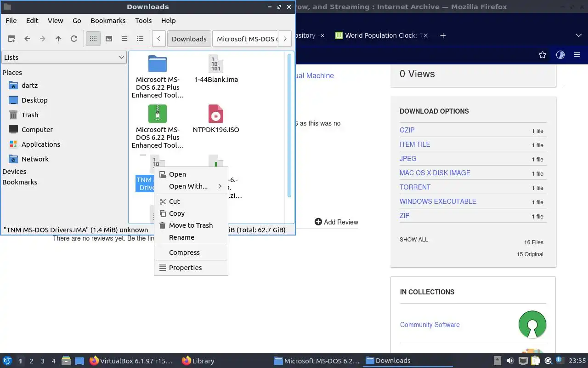Viewport: 588px width, 368px height.
Task: Choose Open in the context menu
Action: click(191, 174)
